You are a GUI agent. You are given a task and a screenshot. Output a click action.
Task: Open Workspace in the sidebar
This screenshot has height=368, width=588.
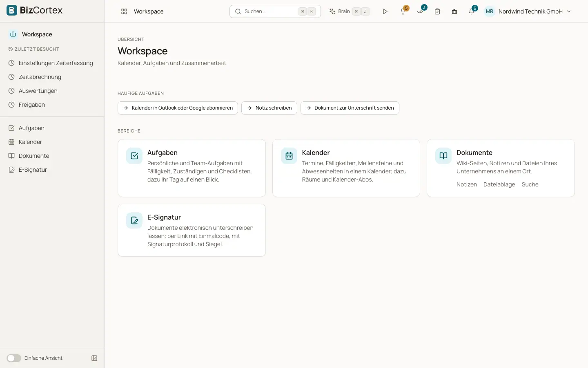[x=52, y=34]
